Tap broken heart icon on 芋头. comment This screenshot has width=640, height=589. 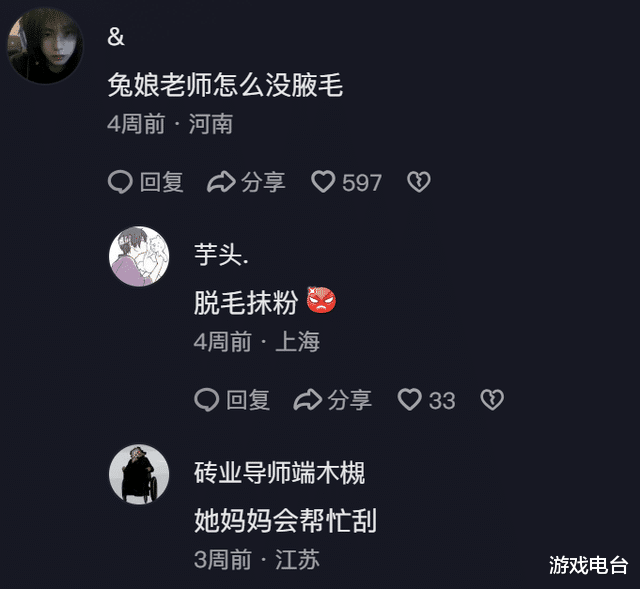point(492,399)
